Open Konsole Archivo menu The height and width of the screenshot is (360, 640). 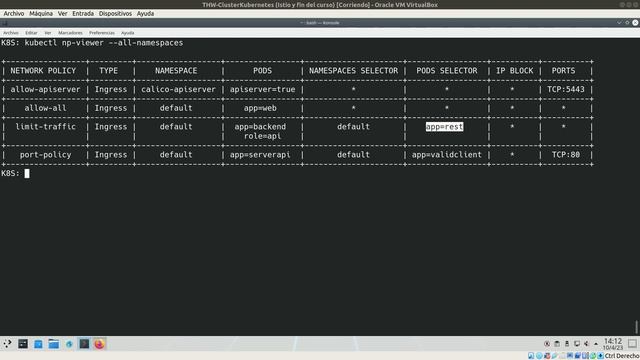coord(11,33)
